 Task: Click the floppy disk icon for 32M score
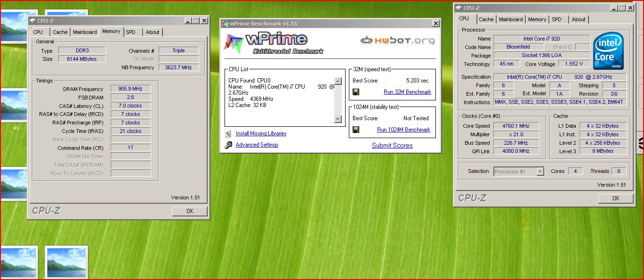click(x=356, y=92)
